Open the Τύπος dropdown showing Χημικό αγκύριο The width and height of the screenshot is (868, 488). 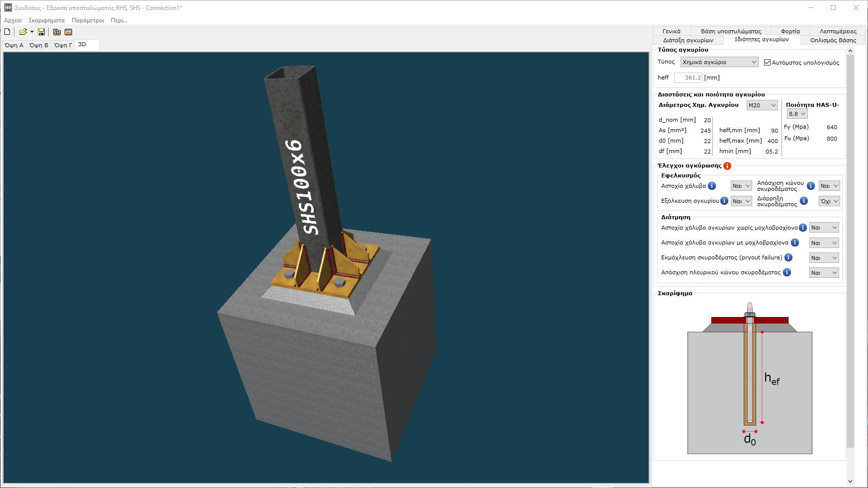tap(719, 62)
